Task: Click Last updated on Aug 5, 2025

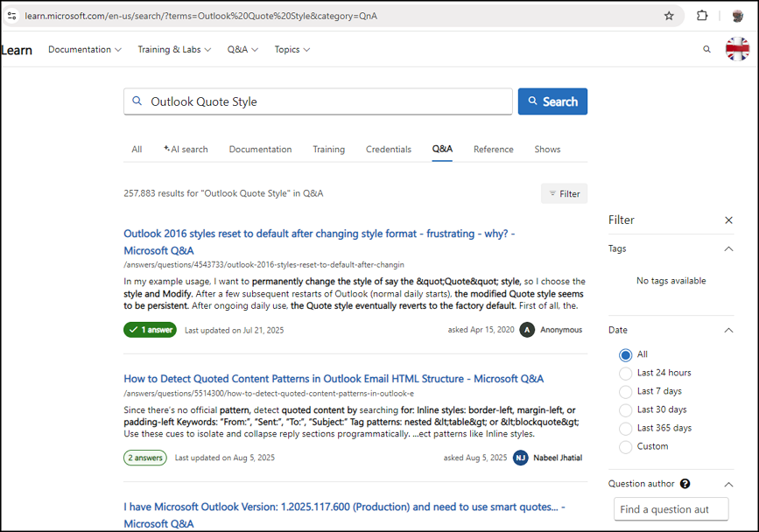Action: pos(225,458)
